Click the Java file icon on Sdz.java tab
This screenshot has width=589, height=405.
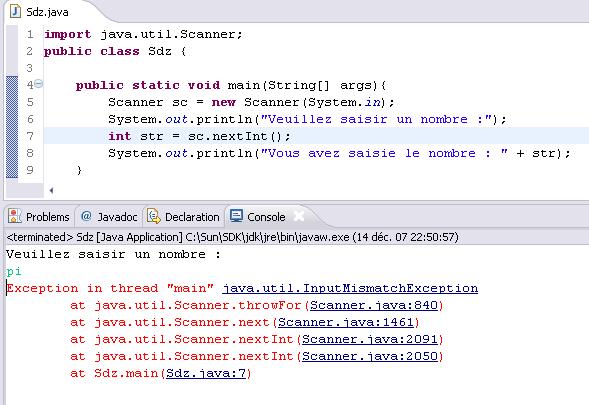tap(15, 11)
